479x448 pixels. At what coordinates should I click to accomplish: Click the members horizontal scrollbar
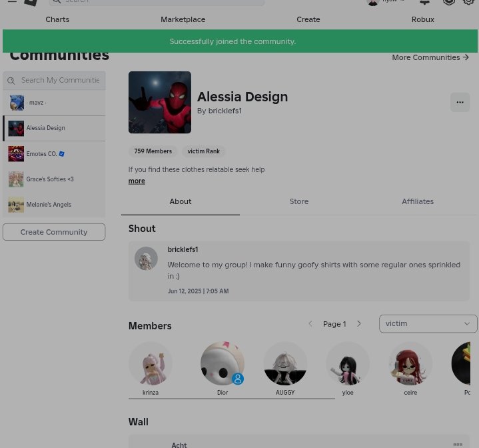click(232, 399)
